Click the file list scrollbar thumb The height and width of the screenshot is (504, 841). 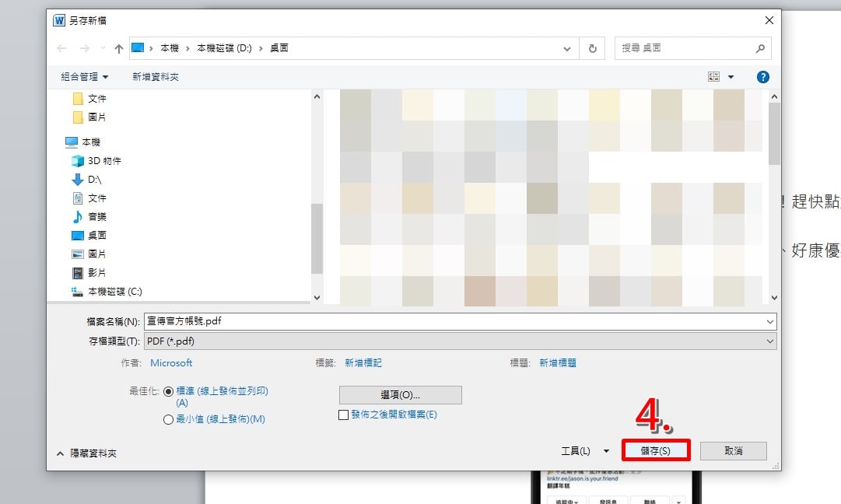point(774,134)
